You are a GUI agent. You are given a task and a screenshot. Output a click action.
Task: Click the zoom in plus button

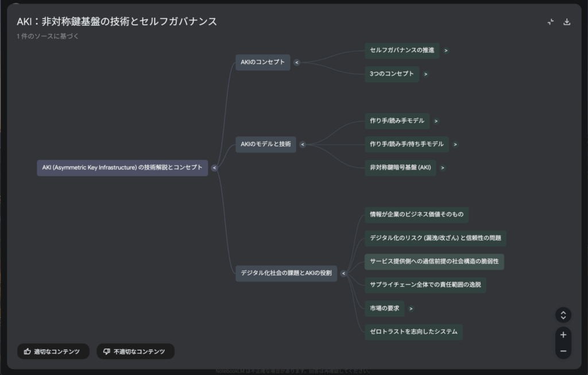(x=563, y=335)
